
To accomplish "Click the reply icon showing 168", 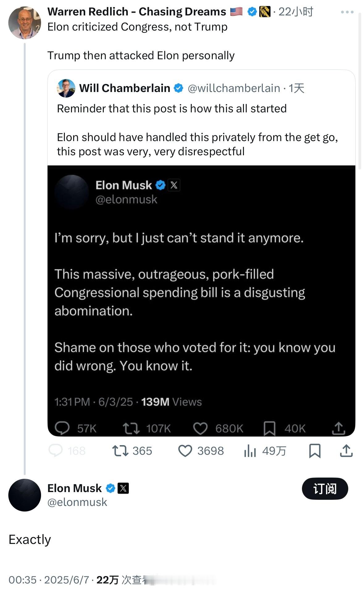I will (x=56, y=451).
